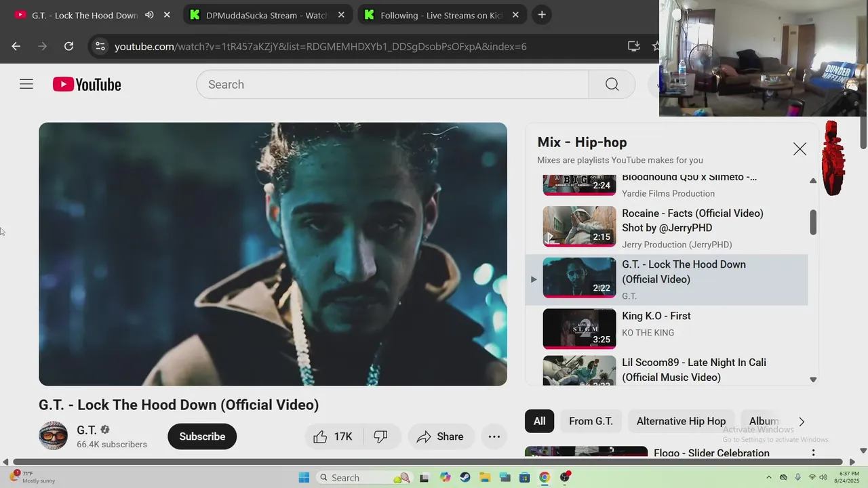Open Lil Scoom89 - Late Night In Cali
The width and height of the screenshot is (868, 488).
tap(667, 370)
